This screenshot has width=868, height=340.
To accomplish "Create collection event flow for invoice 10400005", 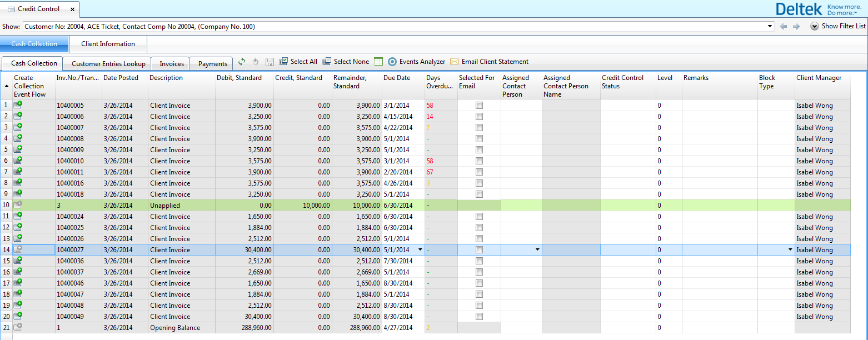I will click(18, 105).
